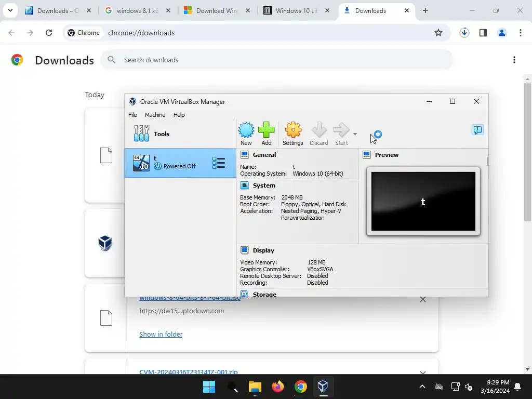Open the Help menu in VirtualBox
Image resolution: width=532 pixels, height=399 pixels.
[179, 115]
